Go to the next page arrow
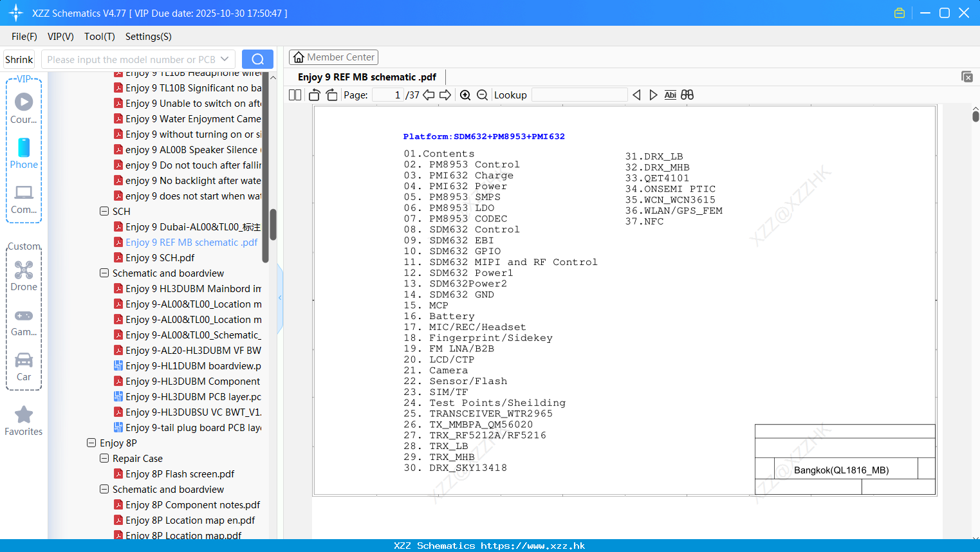This screenshot has width=980, height=552. click(x=445, y=95)
